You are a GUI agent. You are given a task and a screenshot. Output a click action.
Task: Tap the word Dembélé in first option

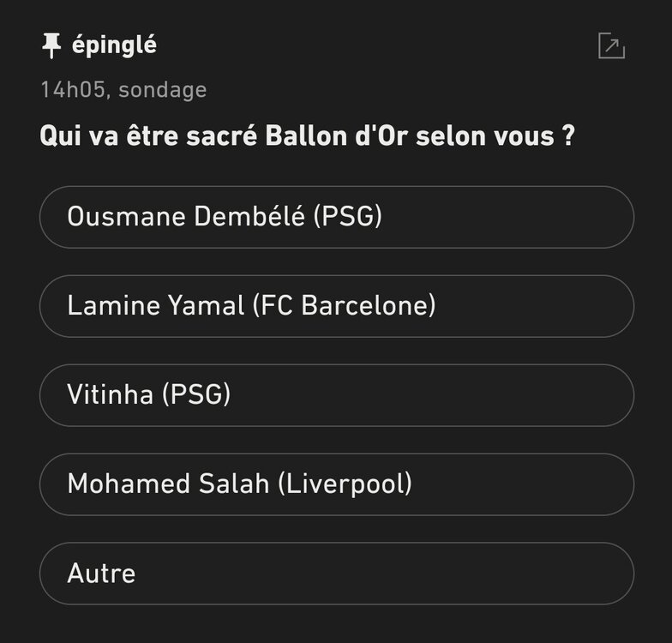249,217
